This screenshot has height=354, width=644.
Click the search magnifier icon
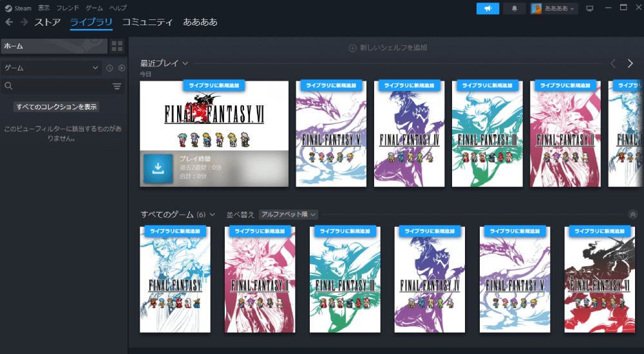coord(8,86)
